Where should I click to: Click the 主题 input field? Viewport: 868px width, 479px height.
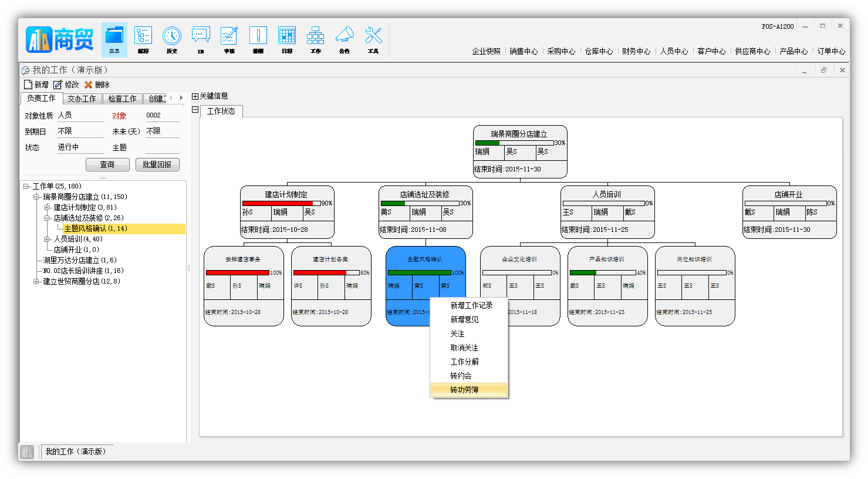point(162,147)
